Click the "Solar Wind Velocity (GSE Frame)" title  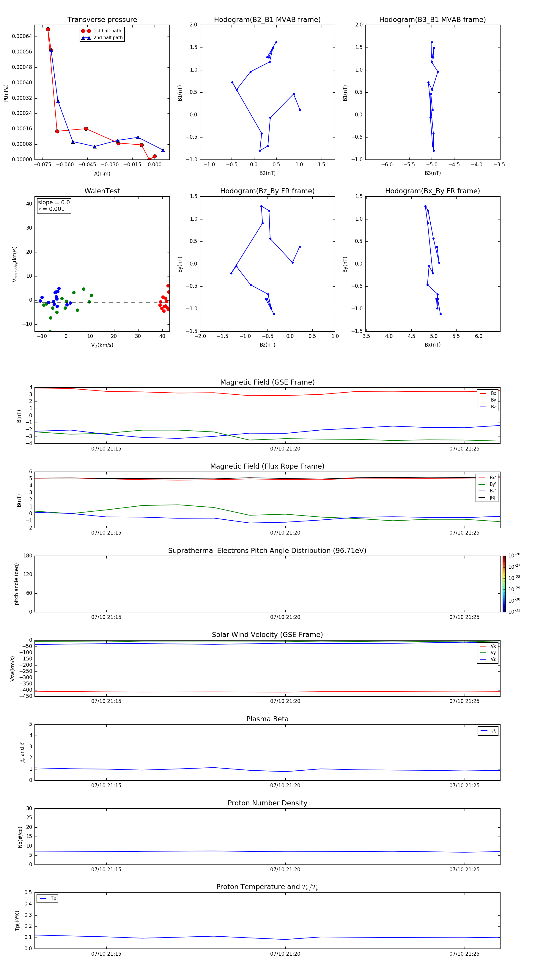click(267, 635)
